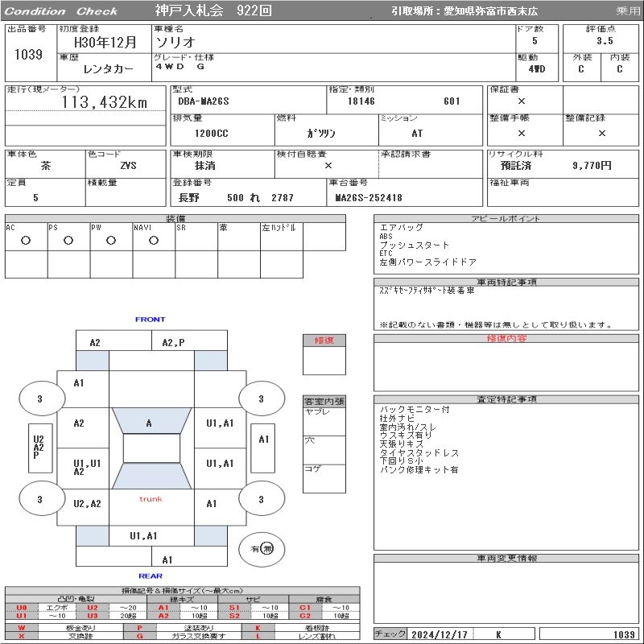Select the アピールポイント section header
Screen dimensions: 644x644
(x=507, y=219)
